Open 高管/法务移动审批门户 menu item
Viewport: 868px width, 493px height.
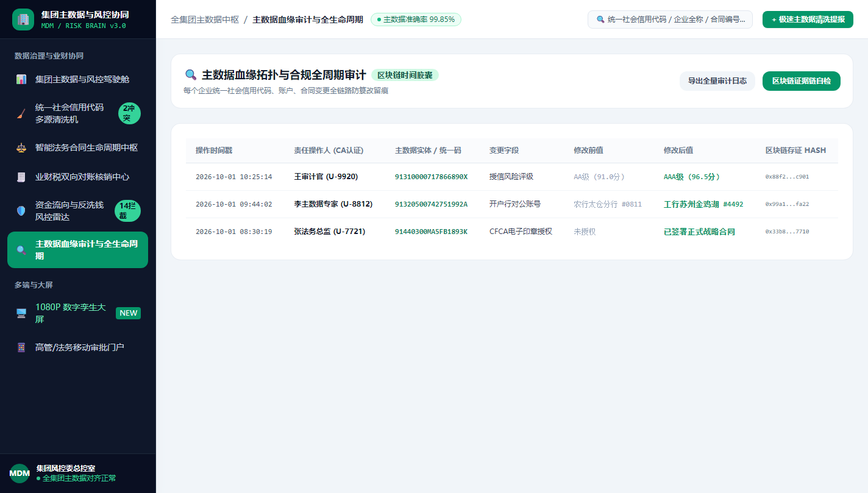[77, 347]
